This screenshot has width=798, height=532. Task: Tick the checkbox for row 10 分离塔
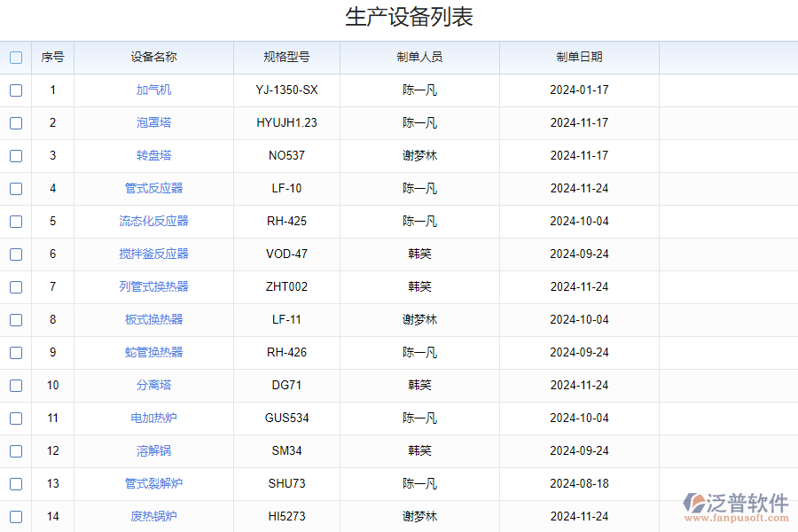click(16, 386)
